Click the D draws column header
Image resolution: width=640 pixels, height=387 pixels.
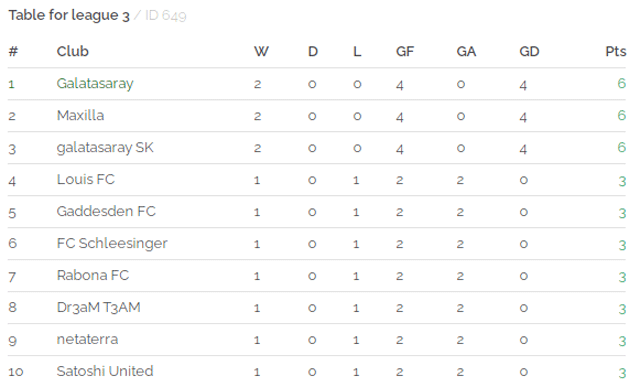(313, 51)
